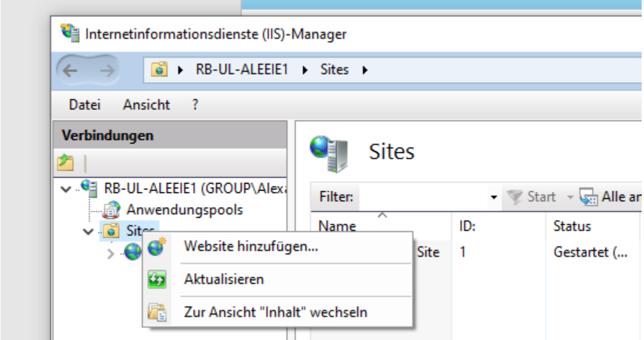Click into the Filter text field
The image size is (644, 340).
(x=423, y=197)
